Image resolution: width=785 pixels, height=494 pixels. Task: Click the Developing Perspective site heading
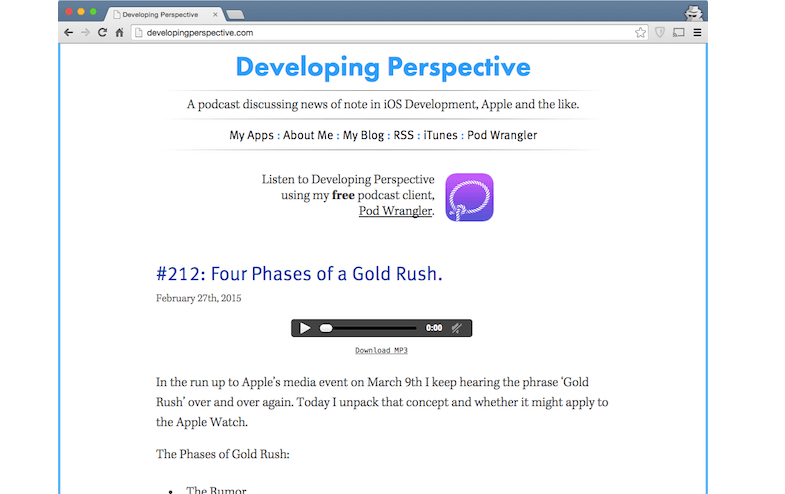(x=383, y=67)
